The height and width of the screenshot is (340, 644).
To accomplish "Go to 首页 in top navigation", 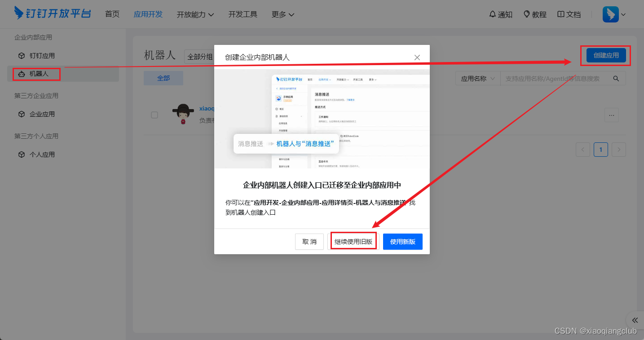I will [112, 14].
